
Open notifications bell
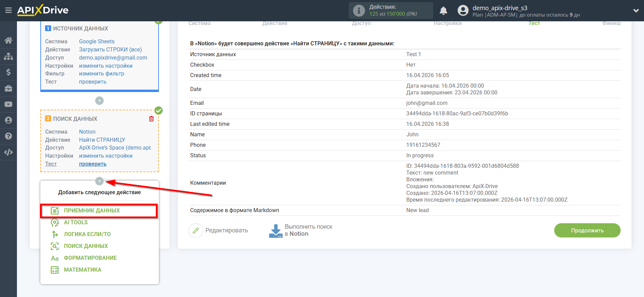coord(443,11)
